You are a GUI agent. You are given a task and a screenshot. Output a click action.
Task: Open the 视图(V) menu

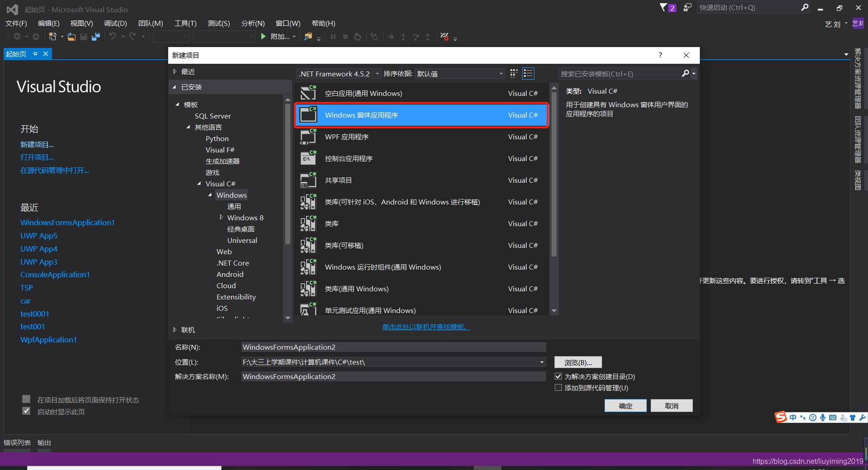[81, 23]
